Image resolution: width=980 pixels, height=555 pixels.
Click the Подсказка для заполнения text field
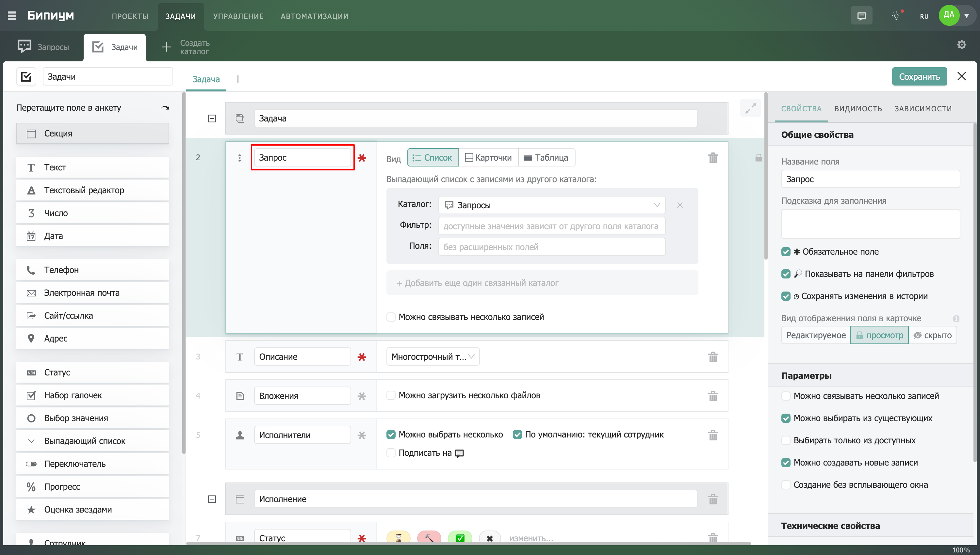click(870, 224)
